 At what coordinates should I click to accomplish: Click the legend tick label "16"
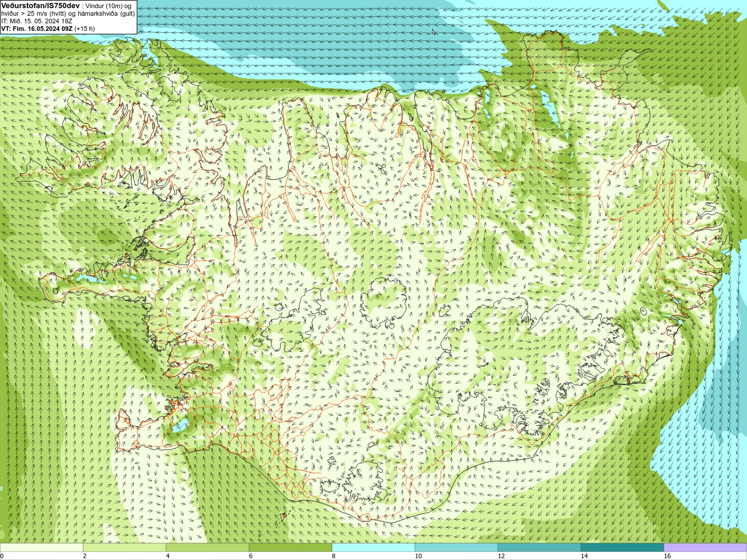[667, 556]
